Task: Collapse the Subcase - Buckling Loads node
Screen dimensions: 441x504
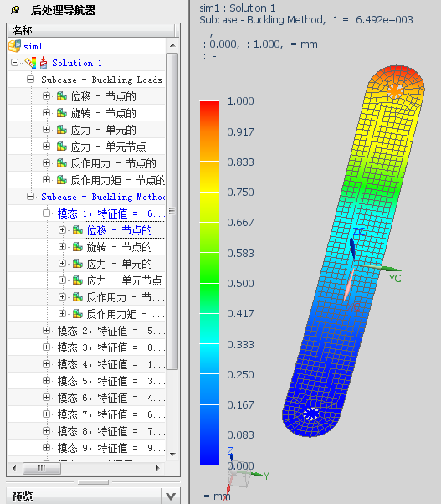Action: tap(30, 79)
